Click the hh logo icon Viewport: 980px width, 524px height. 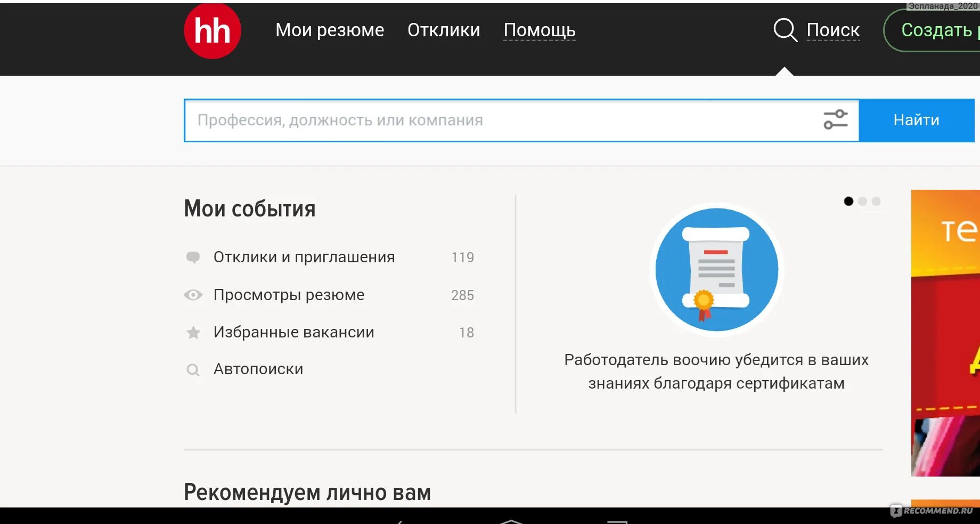pyautogui.click(x=213, y=31)
